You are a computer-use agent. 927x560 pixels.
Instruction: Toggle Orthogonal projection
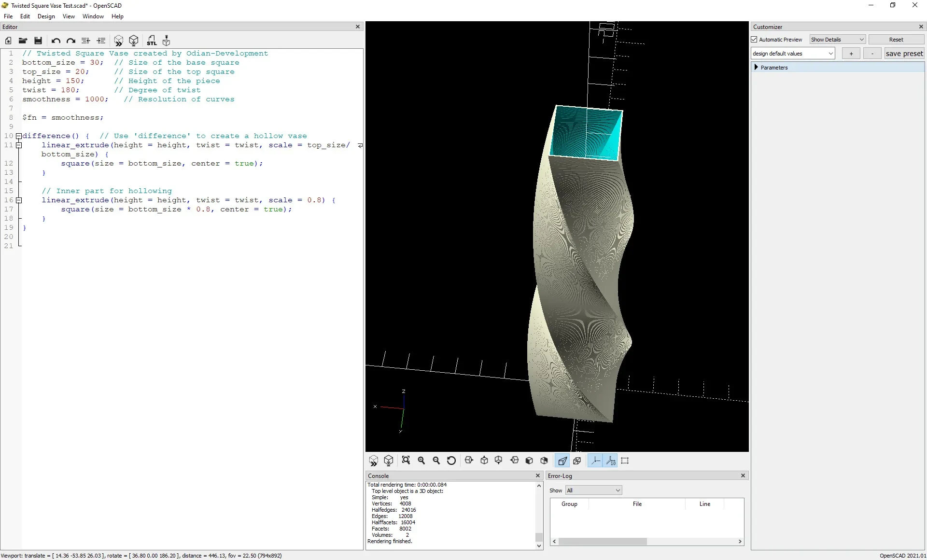pos(577,461)
